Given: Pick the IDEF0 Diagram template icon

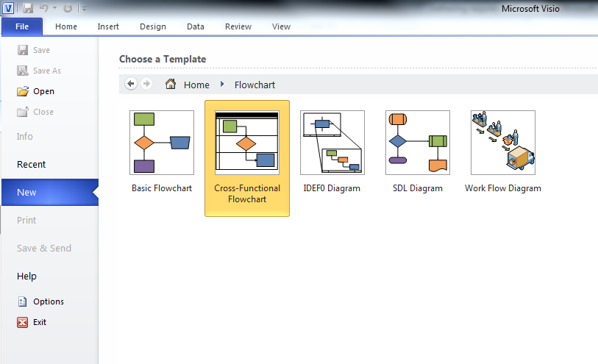Looking at the screenshot, I should click(x=332, y=143).
